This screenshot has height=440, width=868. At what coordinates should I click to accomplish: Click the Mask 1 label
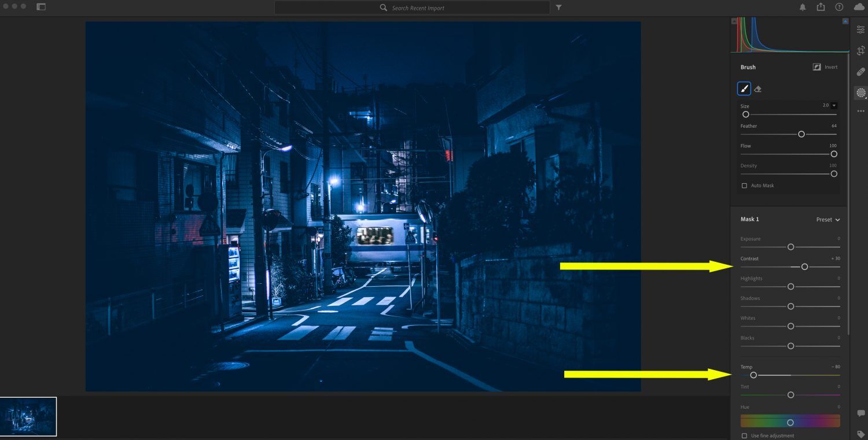[749, 219]
